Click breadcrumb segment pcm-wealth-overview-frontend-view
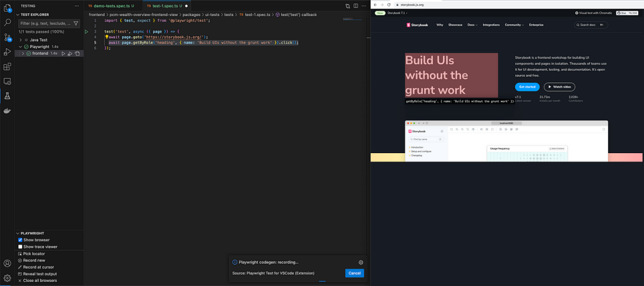644x286 pixels. pyautogui.click(x=144, y=15)
